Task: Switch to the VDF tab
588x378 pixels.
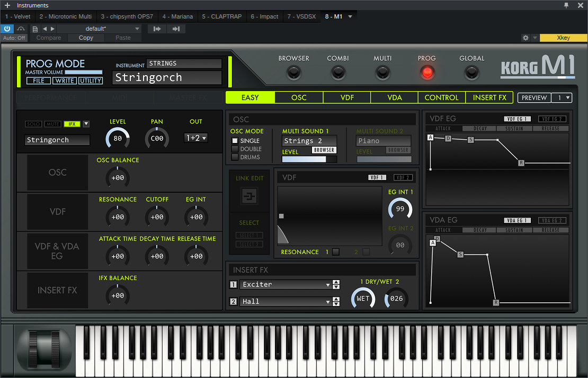Action: pos(347,97)
